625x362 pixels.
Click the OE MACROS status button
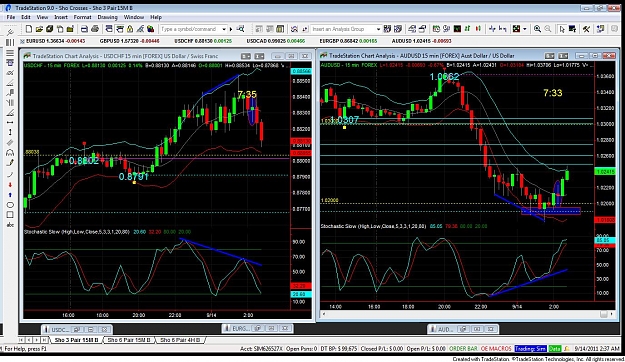[496, 349]
